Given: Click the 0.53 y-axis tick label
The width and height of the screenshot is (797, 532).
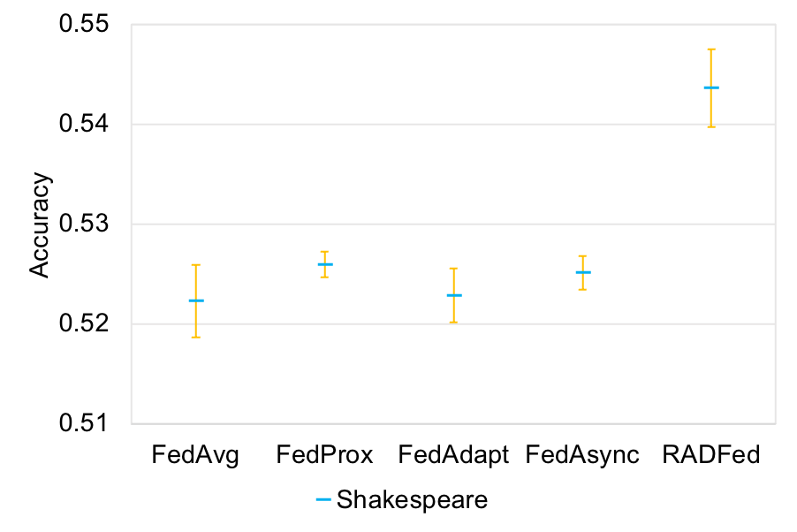Looking at the screenshot, I should click(83, 224).
